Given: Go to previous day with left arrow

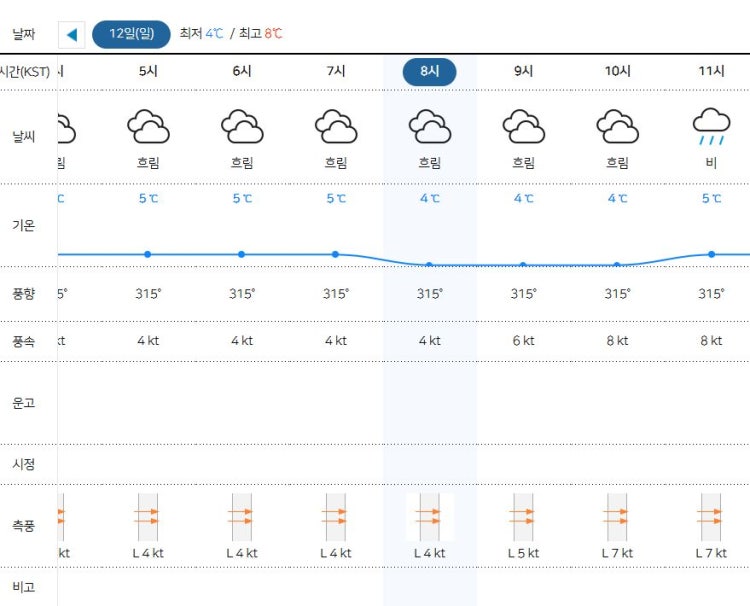Looking at the screenshot, I should (72, 34).
